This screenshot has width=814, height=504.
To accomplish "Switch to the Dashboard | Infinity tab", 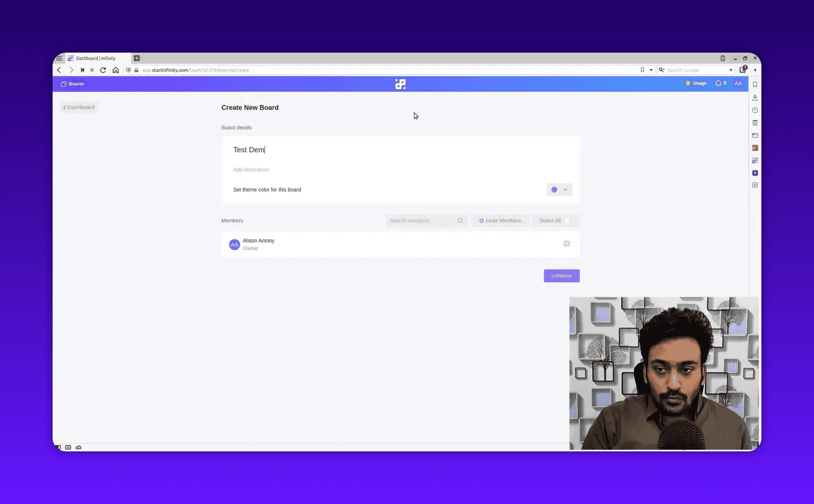I will point(96,58).
